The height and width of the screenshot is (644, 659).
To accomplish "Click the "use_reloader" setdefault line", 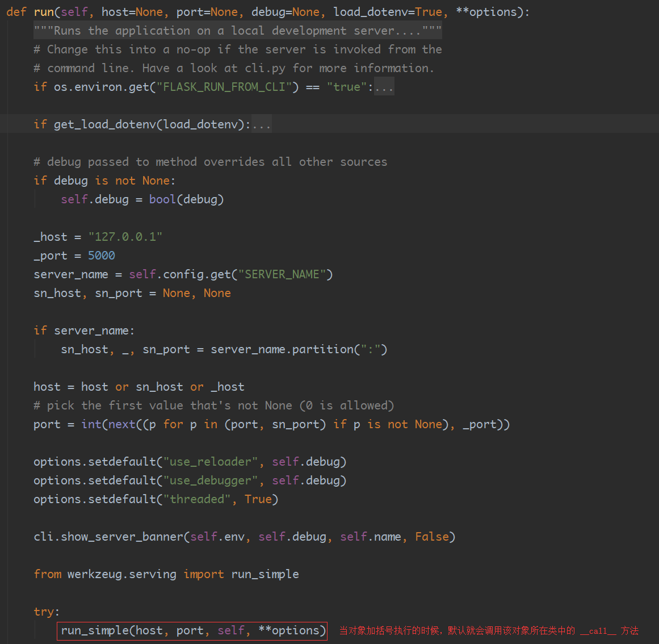I will [190, 462].
